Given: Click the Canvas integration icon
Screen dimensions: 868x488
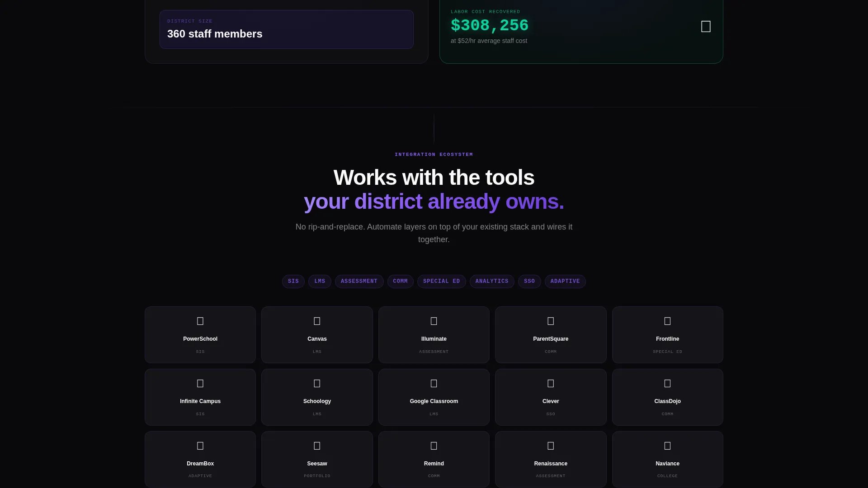Looking at the screenshot, I should 317,321.
